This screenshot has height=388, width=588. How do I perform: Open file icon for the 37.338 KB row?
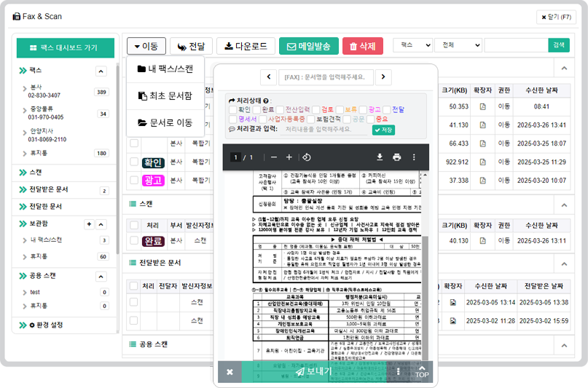pos(482,181)
